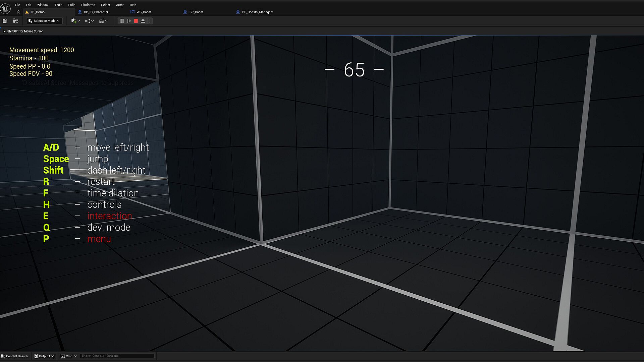644x362 pixels.
Task: Click the 'Speed PP - 0.0' debug text
Action: coord(30,66)
